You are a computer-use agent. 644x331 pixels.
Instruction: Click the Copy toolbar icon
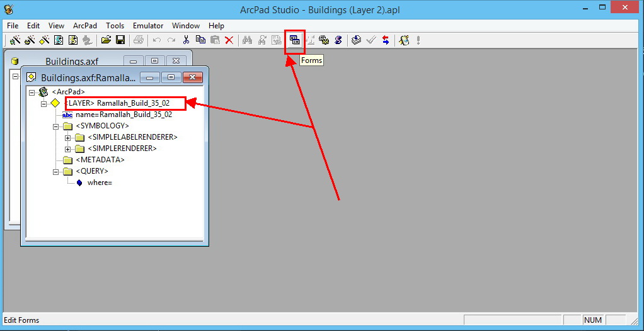point(200,40)
